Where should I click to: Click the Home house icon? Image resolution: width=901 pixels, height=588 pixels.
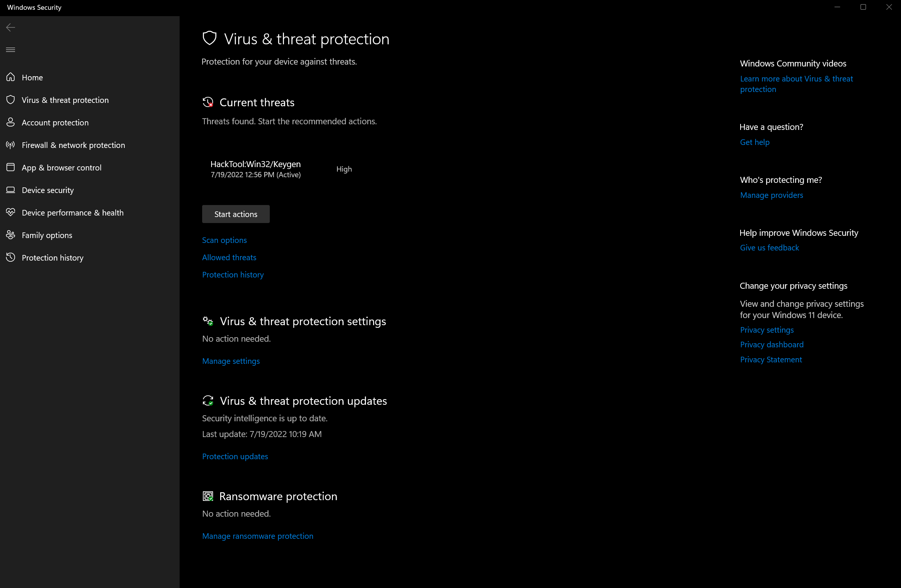(x=11, y=77)
